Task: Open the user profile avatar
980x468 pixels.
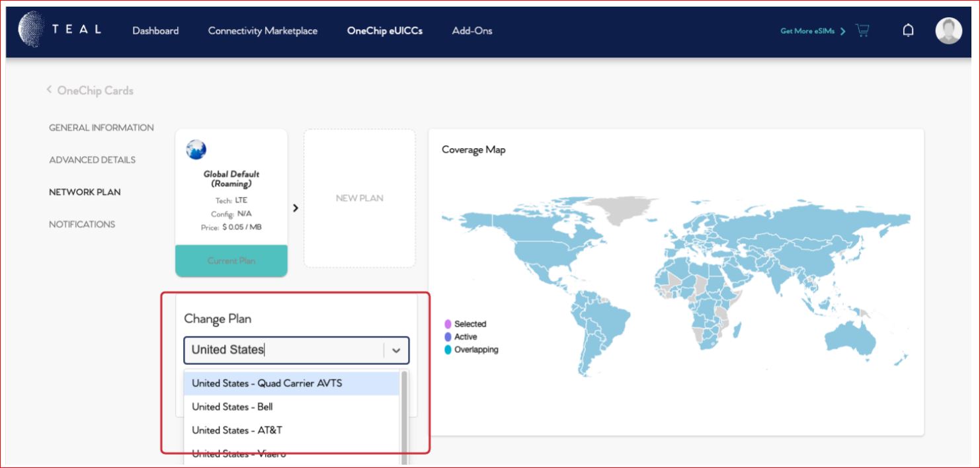Action: [x=948, y=30]
